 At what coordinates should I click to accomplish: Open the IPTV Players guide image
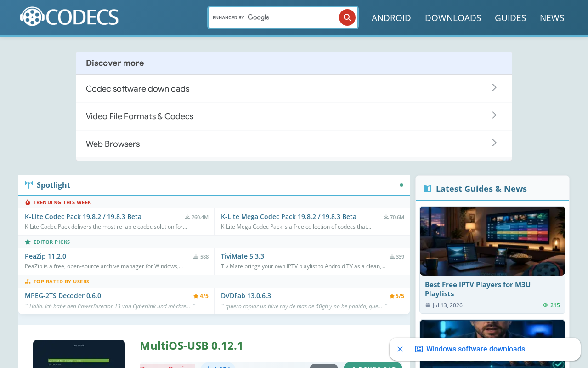tap(492, 241)
